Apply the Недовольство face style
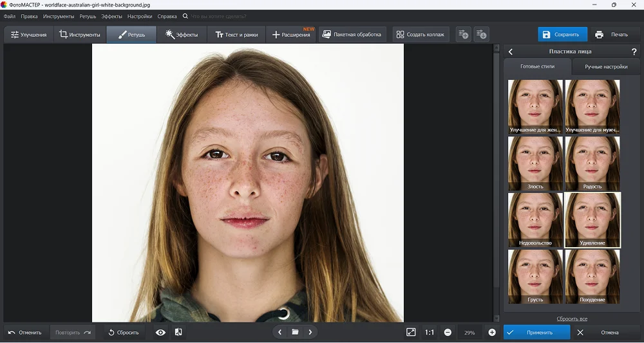The image size is (644, 343). coord(535,220)
